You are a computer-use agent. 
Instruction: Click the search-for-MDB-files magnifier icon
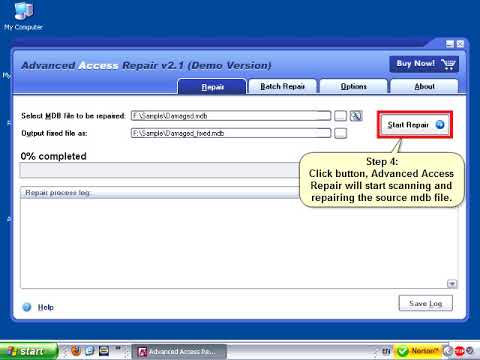356,116
